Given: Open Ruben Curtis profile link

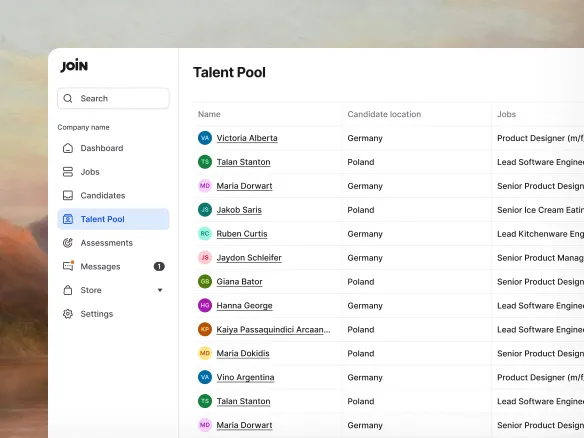Looking at the screenshot, I should (242, 234).
